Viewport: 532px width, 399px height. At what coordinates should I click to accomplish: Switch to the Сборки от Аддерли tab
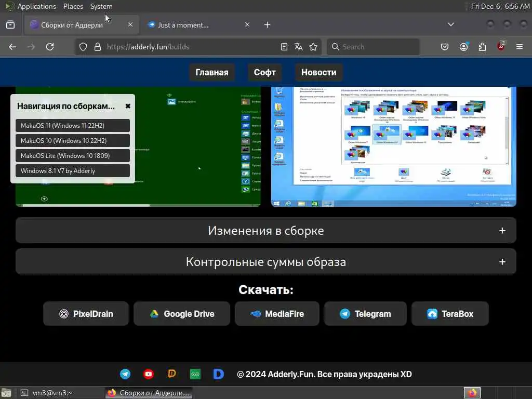82,25
